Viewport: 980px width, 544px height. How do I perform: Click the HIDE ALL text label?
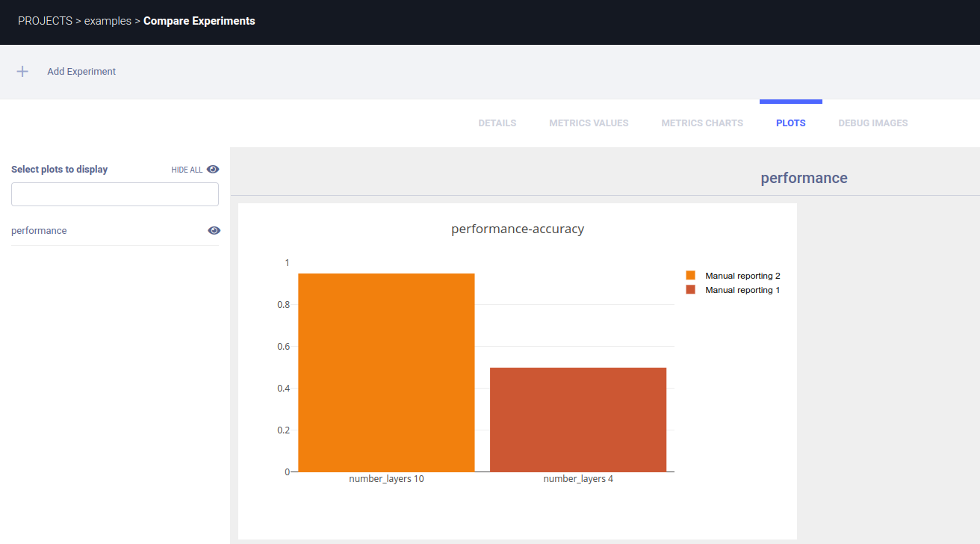[187, 170]
